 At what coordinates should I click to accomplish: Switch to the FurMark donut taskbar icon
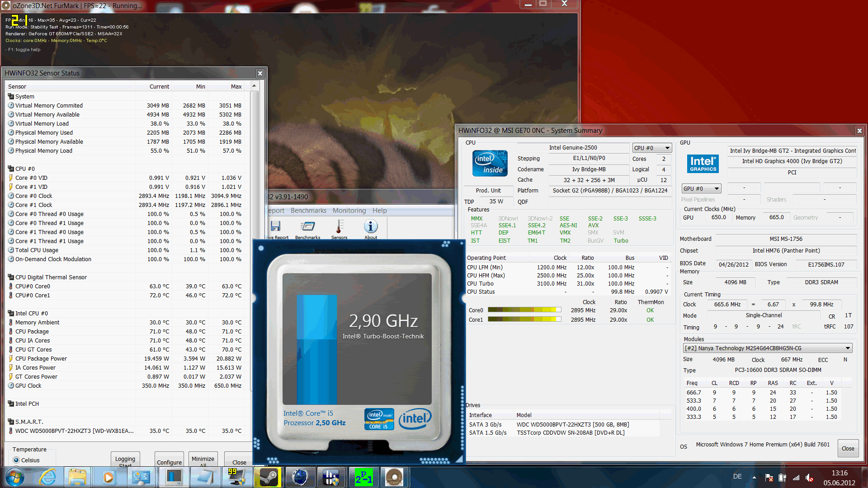395,477
